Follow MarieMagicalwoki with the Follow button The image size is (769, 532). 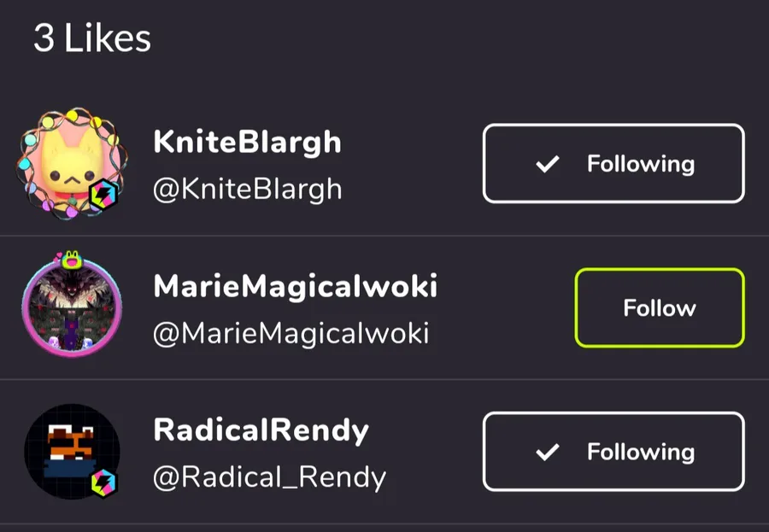coord(660,308)
